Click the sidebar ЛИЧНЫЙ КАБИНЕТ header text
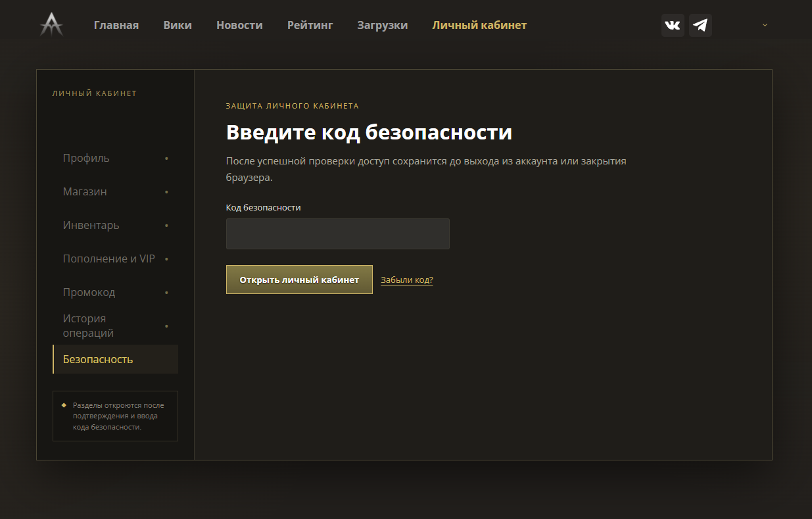The image size is (812, 519). tap(95, 93)
